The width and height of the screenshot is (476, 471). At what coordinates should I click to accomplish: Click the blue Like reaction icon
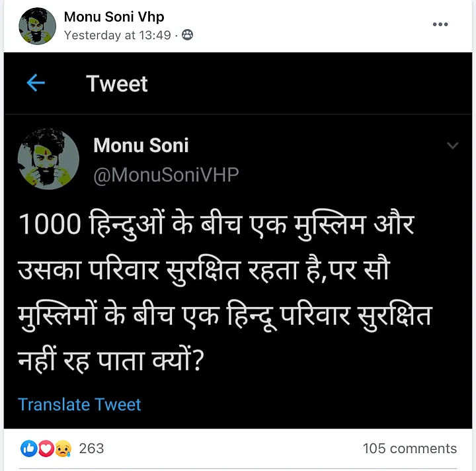click(x=29, y=449)
